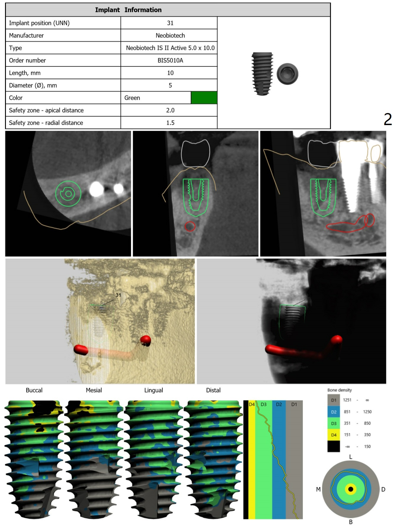Select the axial CT slice with green circle
This screenshot has height=532, width=399.
tap(68, 194)
